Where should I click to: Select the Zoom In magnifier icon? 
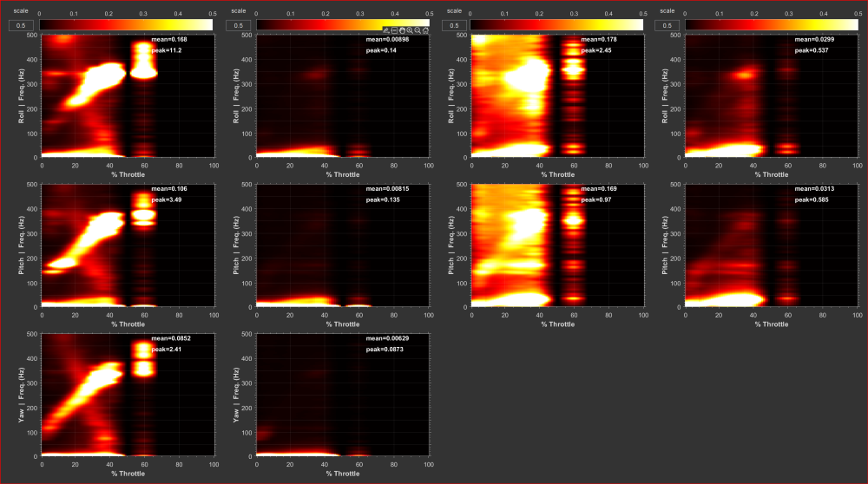[x=410, y=30]
